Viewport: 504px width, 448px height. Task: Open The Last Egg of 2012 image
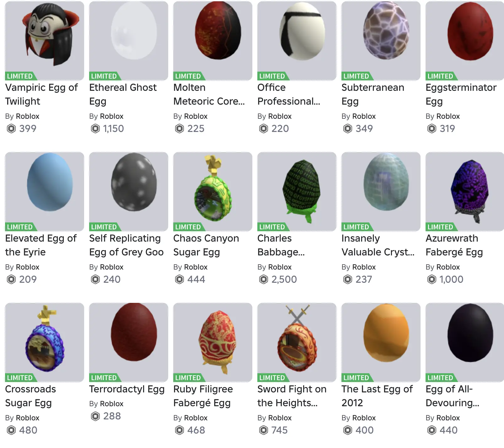(x=381, y=342)
